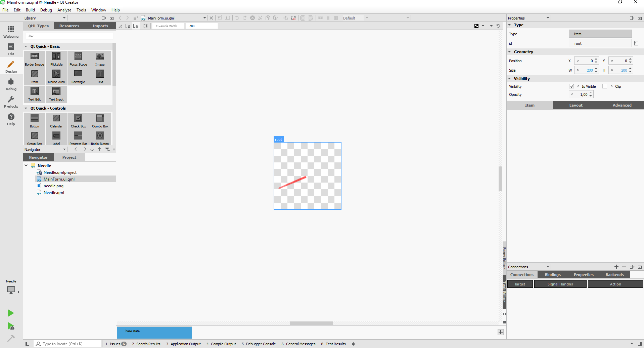Viewport: 644px width, 348px height.
Task: Open the Welcome mode
Action: 11,32
